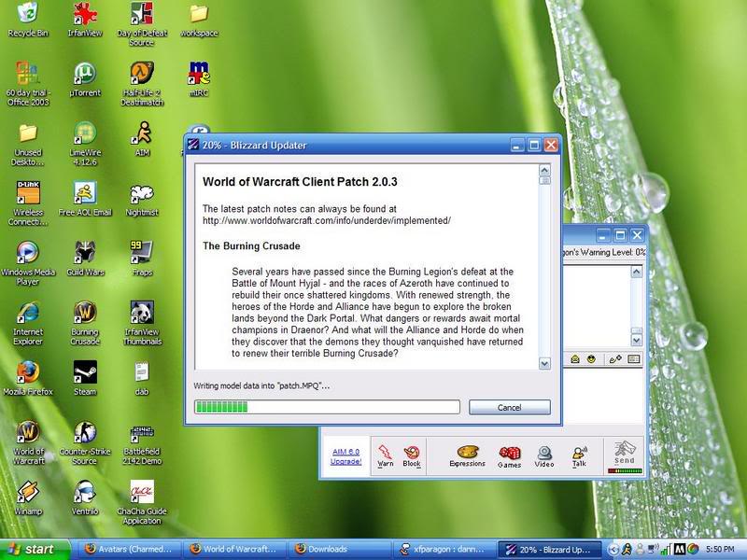Open the Windows start menu
The width and height of the screenshot is (747, 560).
tap(35, 549)
